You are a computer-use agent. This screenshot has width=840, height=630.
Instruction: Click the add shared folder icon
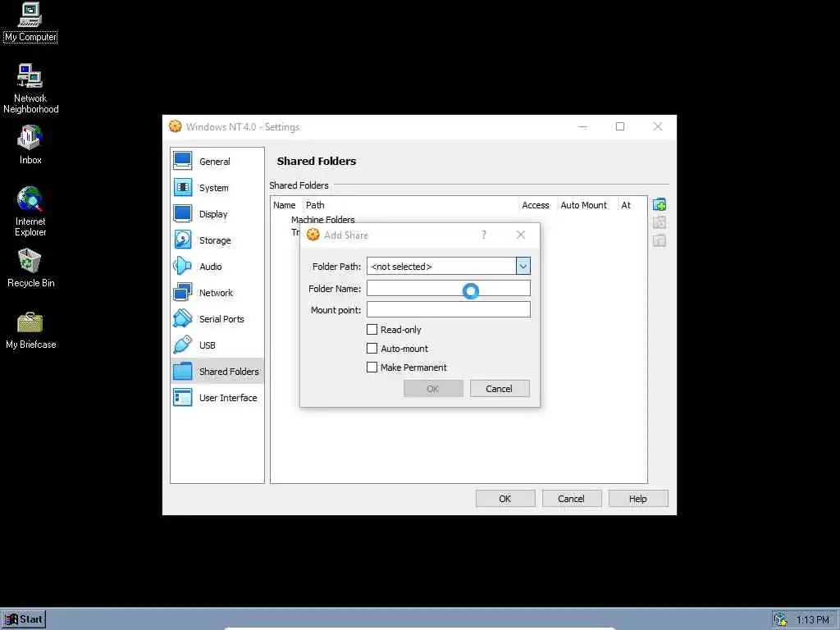(660, 204)
